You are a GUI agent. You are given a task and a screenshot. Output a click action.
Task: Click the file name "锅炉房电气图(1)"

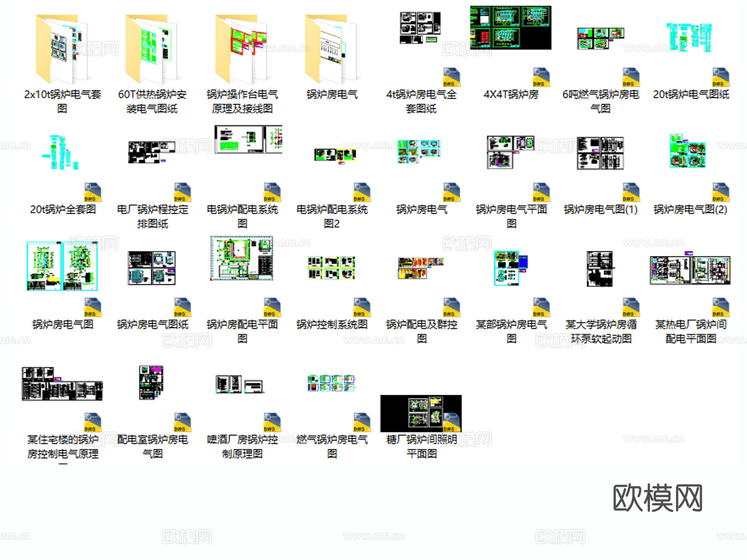pyautogui.click(x=601, y=210)
